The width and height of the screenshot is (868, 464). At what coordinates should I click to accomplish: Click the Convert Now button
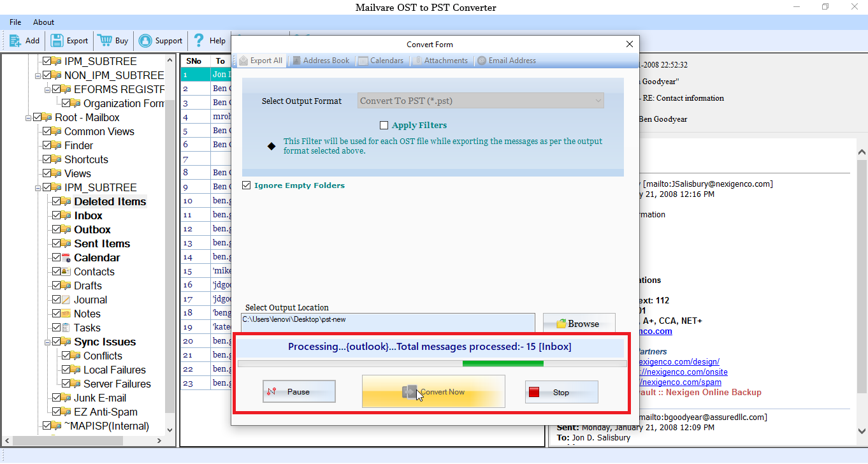pyautogui.click(x=433, y=391)
